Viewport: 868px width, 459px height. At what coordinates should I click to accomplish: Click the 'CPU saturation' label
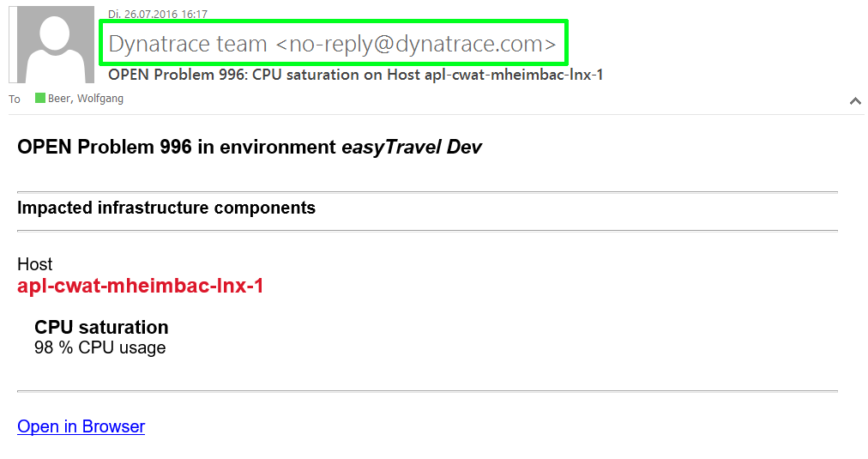pos(101,327)
